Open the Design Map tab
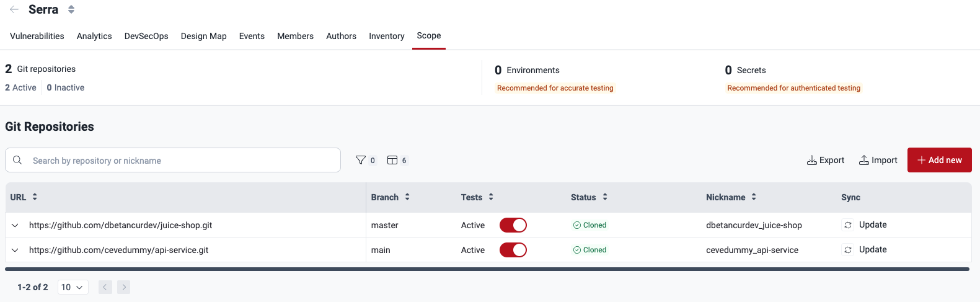 click(x=204, y=36)
